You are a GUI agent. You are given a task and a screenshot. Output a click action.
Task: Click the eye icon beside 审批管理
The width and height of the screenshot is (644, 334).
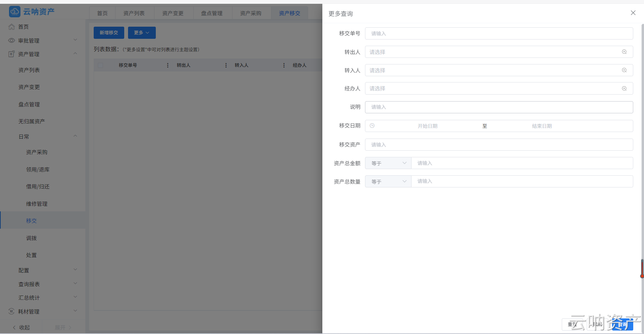point(11,41)
